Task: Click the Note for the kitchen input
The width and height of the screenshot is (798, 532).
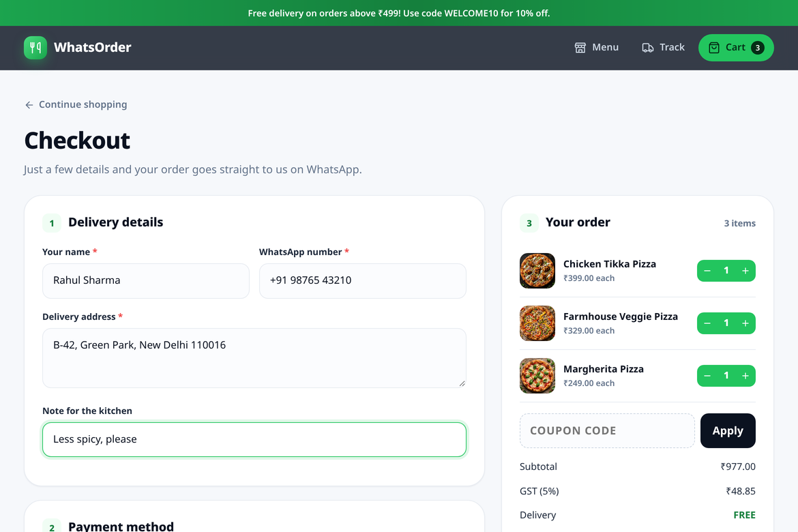Action: point(254,439)
